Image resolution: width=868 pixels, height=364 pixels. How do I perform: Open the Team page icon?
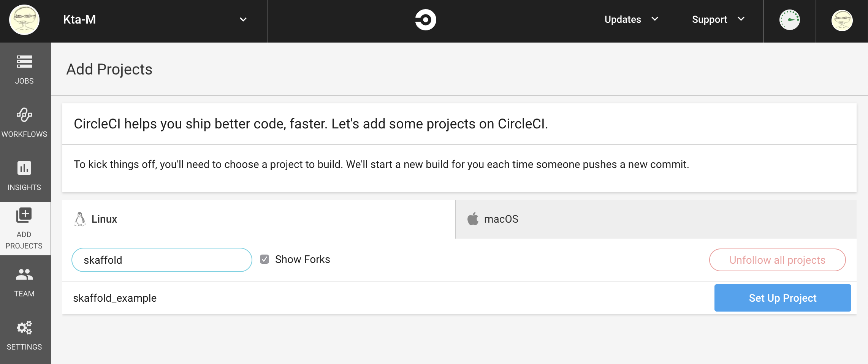coord(24,275)
